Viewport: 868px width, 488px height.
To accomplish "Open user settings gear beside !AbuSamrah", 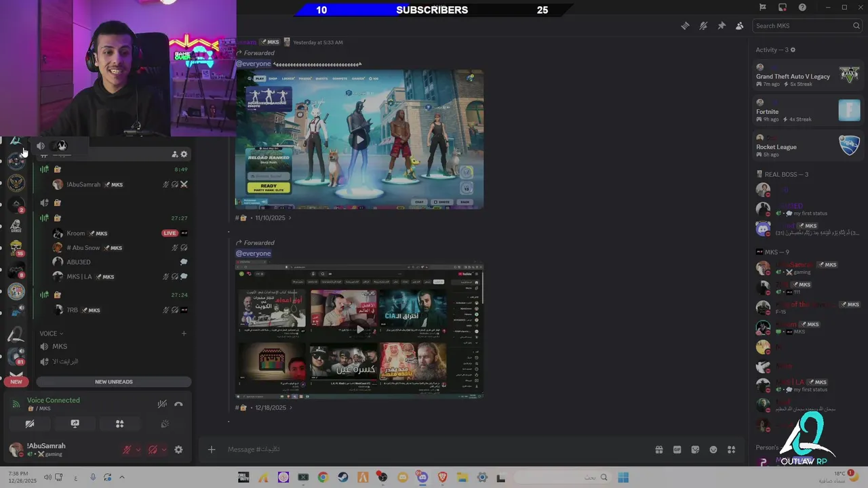I will point(178,449).
